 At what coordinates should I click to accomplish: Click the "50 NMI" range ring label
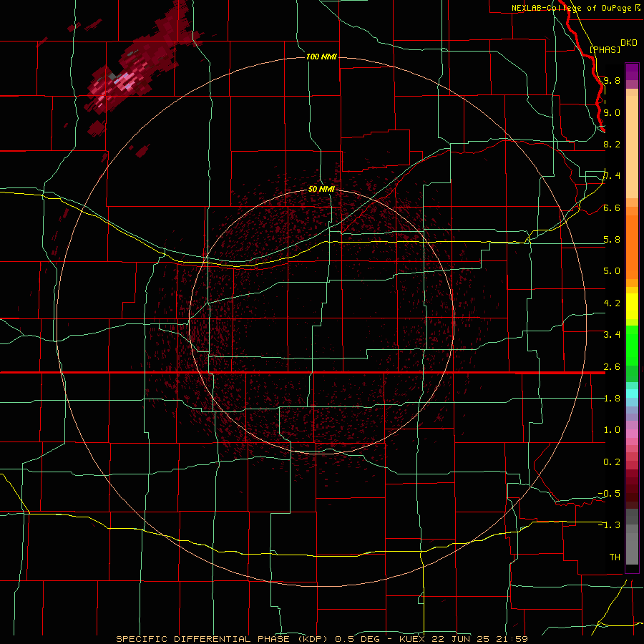[321, 189]
